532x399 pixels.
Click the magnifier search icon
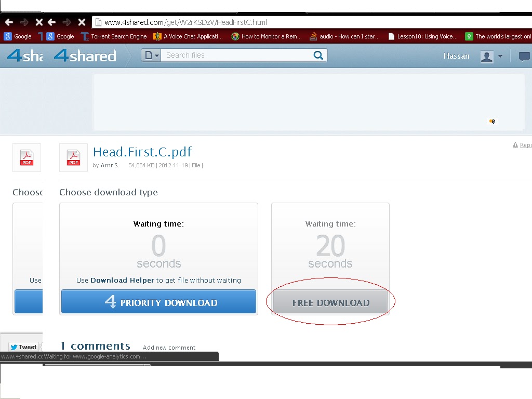[318, 55]
